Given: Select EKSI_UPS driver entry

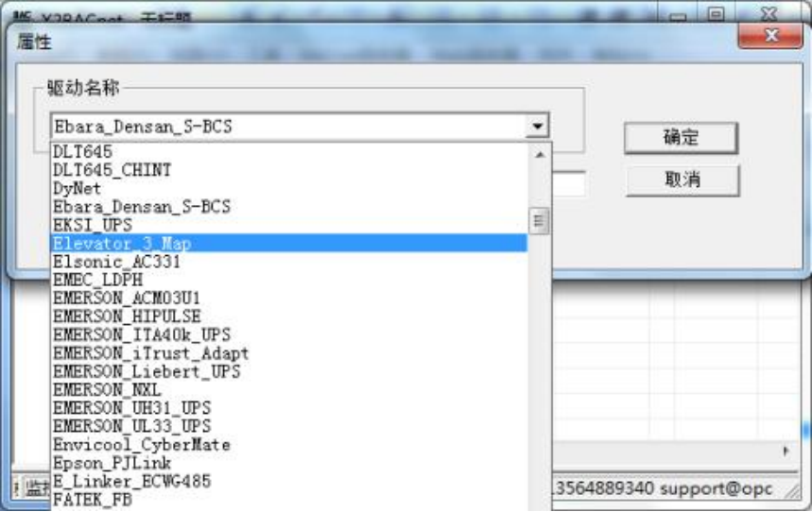Looking at the screenshot, I should coord(289,225).
